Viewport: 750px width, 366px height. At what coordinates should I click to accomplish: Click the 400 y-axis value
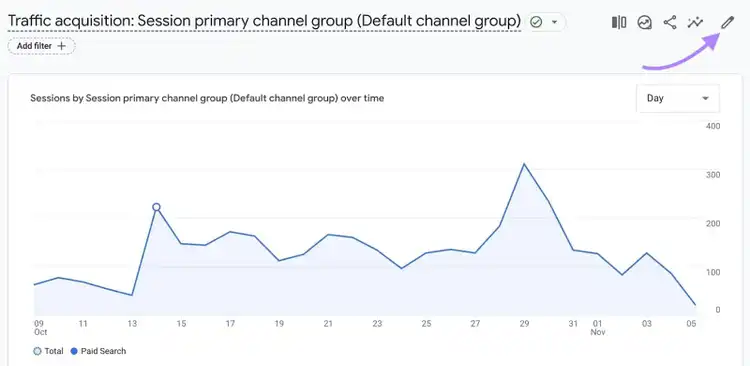[713, 126]
